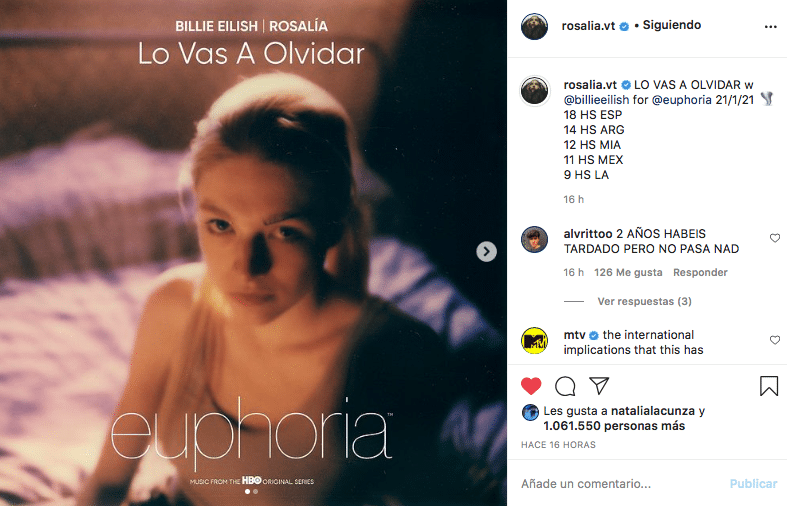
Task: View the 1.061.550 personas más likes list
Action: coord(614,426)
